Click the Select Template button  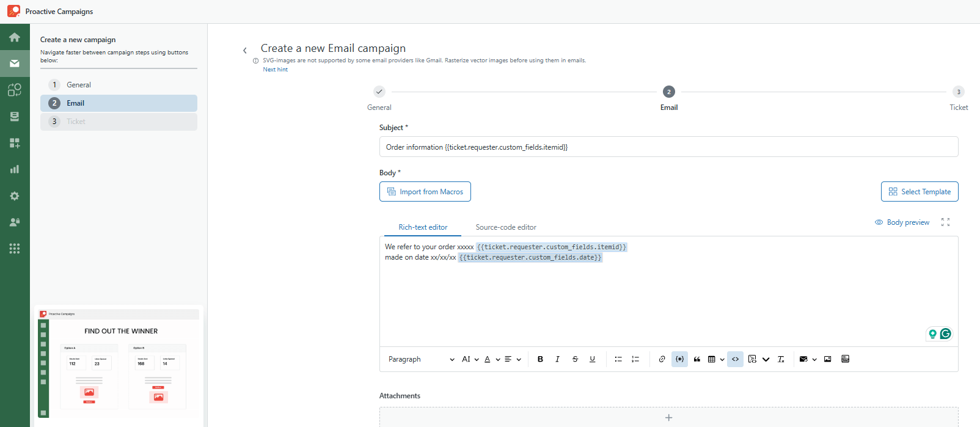pos(920,192)
